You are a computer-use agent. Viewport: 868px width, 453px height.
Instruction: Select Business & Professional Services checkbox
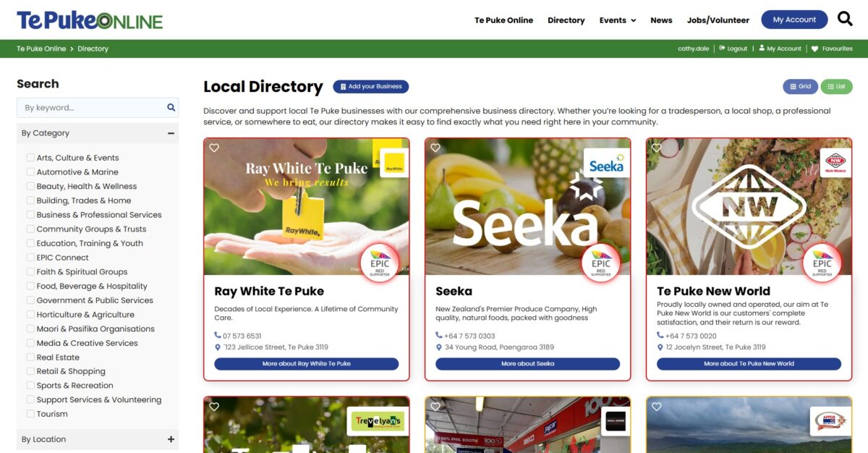click(x=30, y=215)
